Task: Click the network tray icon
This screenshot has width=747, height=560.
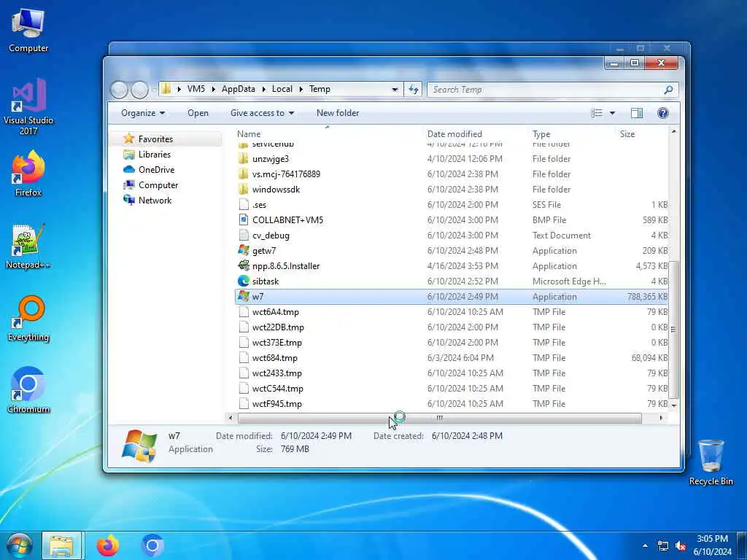Action: point(662,545)
